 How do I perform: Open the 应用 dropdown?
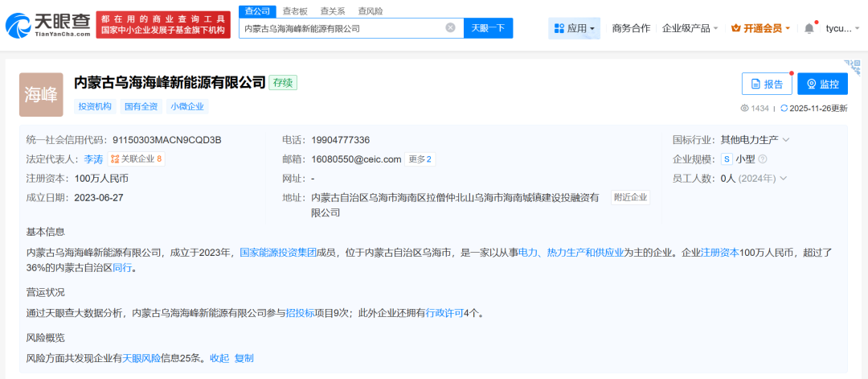pyautogui.click(x=574, y=28)
